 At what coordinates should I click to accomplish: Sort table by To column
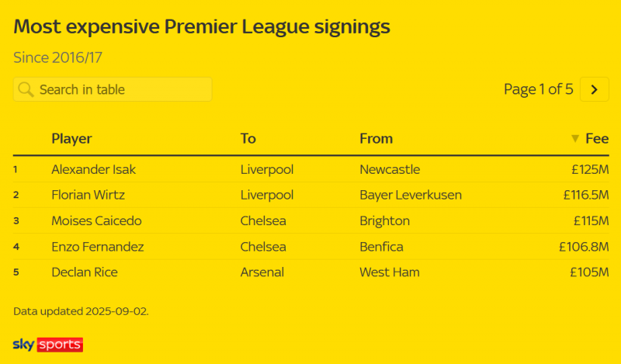click(x=248, y=139)
